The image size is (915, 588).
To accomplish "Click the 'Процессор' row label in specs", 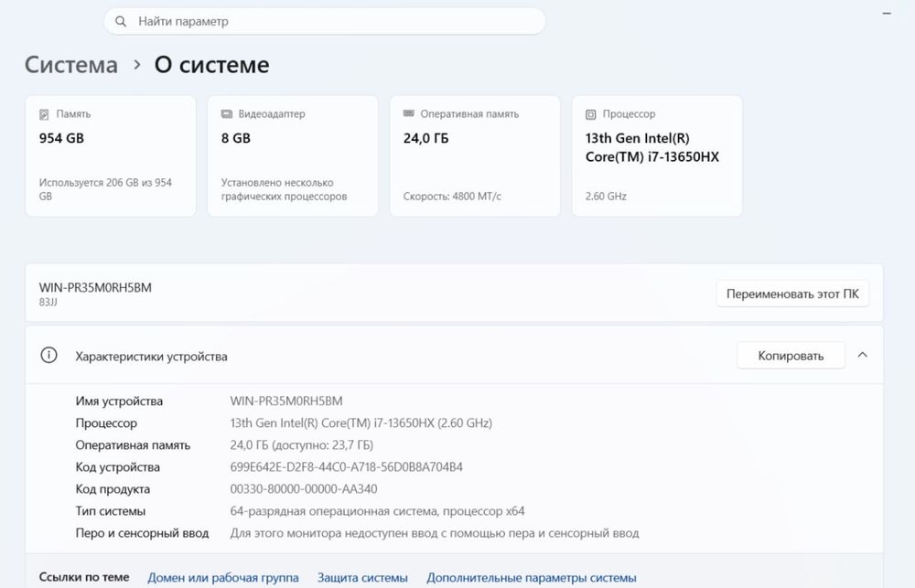I will [x=106, y=423].
